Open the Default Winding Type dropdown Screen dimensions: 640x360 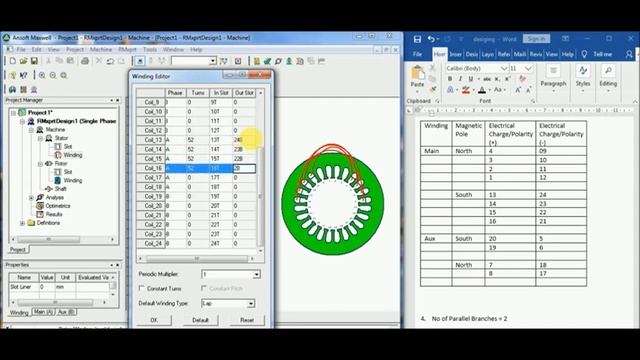[251, 303]
